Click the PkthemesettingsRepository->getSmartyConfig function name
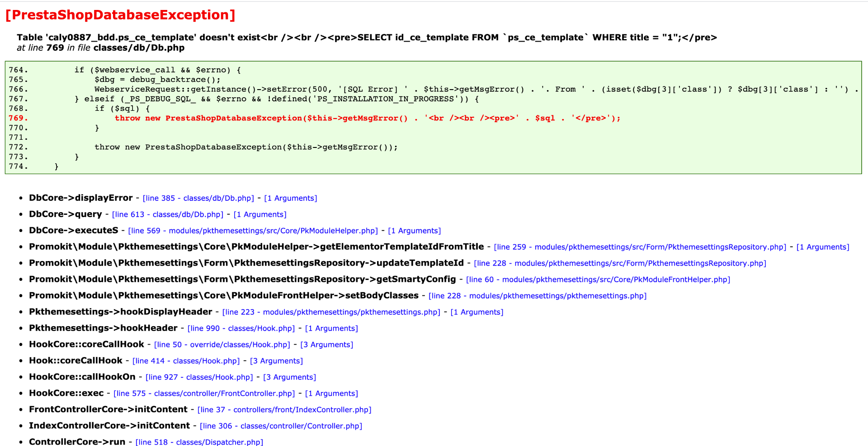The height and width of the screenshot is (446, 868). pyautogui.click(x=242, y=279)
